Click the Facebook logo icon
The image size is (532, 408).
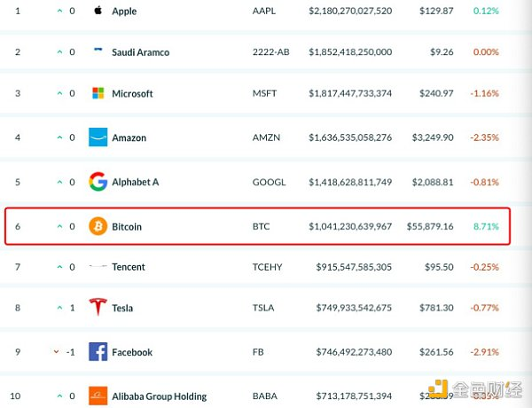tap(98, 352)
